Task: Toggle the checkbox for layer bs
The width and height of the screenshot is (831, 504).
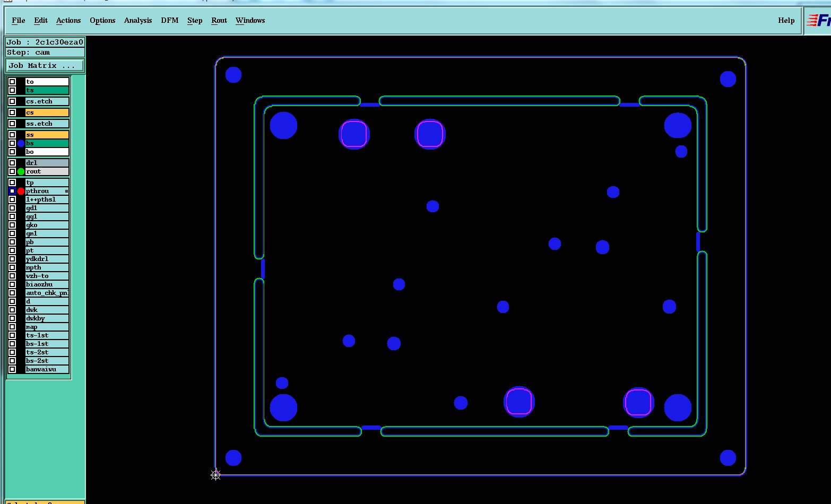Action: click(x=12, y=143)
